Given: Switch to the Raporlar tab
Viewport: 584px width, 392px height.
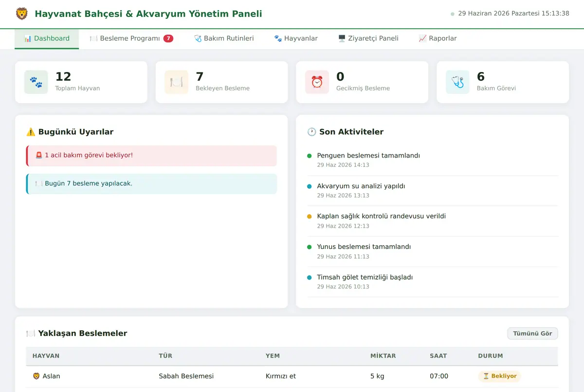Looking at the screenshot, I should point(438,38).
